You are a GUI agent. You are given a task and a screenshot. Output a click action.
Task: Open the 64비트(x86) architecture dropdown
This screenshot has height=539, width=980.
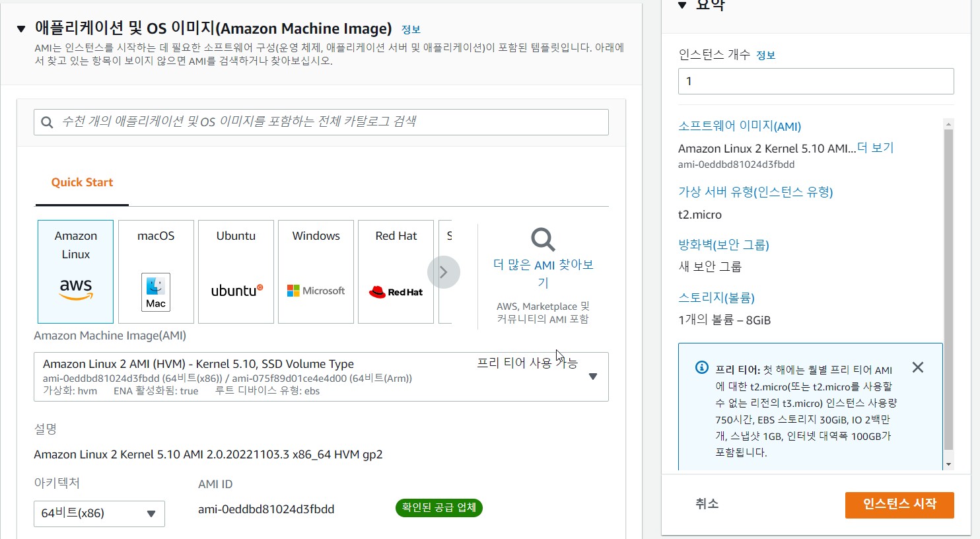tap(99, 513)
